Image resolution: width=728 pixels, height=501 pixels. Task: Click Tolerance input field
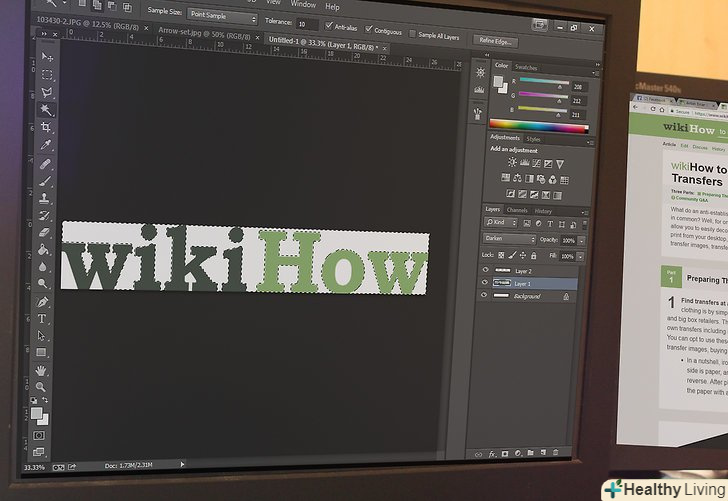point(307,24)
